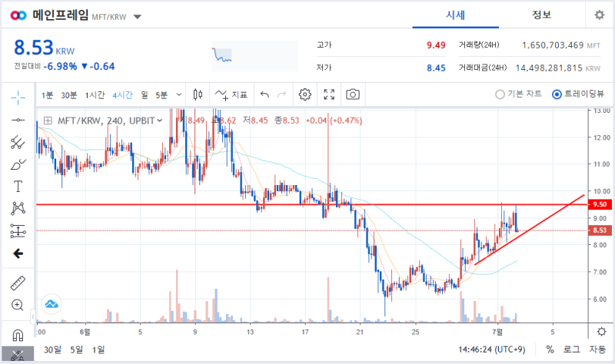Click the mini price sparkline thumbnail

254,56
